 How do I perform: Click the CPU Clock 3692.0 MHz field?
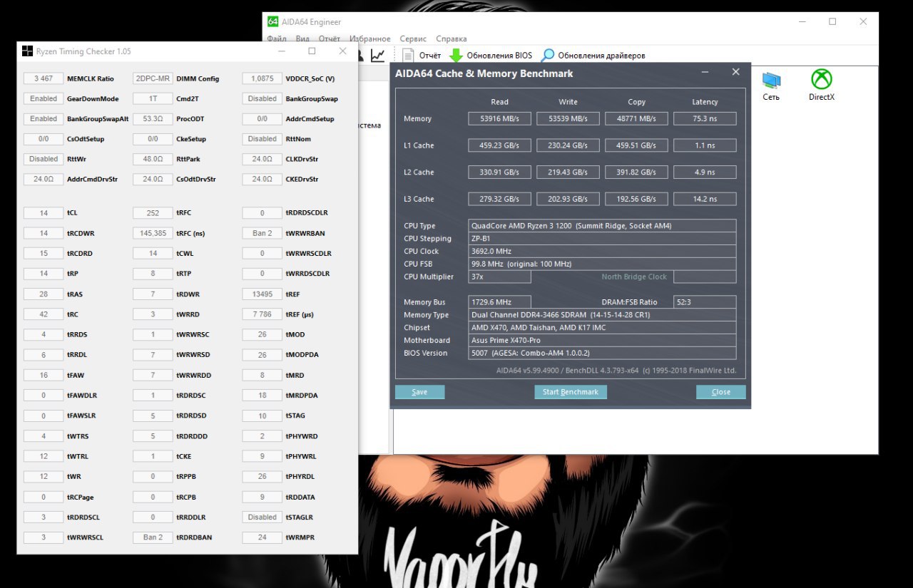tap(602, 251)
